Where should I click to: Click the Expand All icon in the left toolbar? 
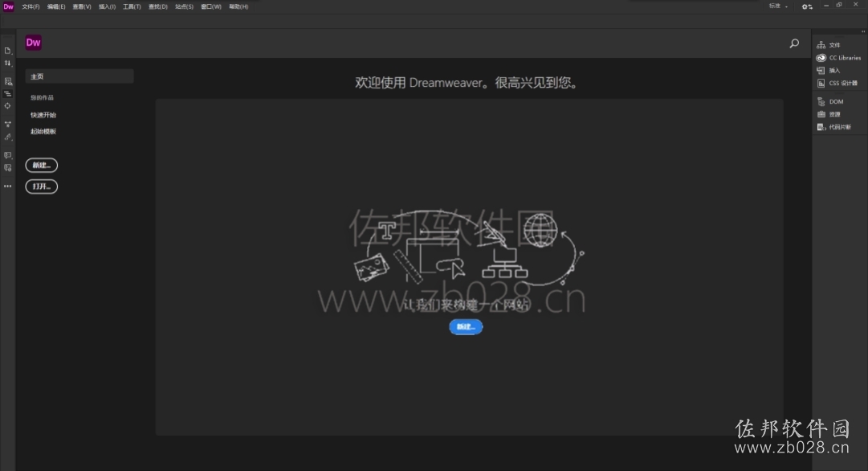[8, 124]
